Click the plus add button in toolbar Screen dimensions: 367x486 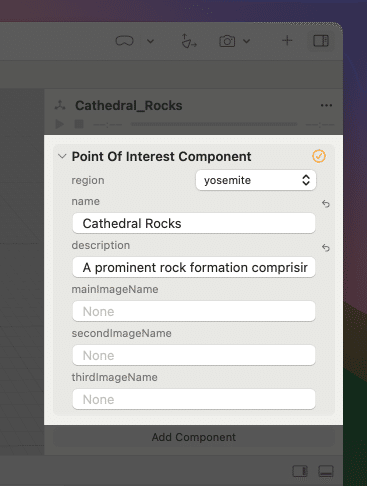[x=287, y=41]
